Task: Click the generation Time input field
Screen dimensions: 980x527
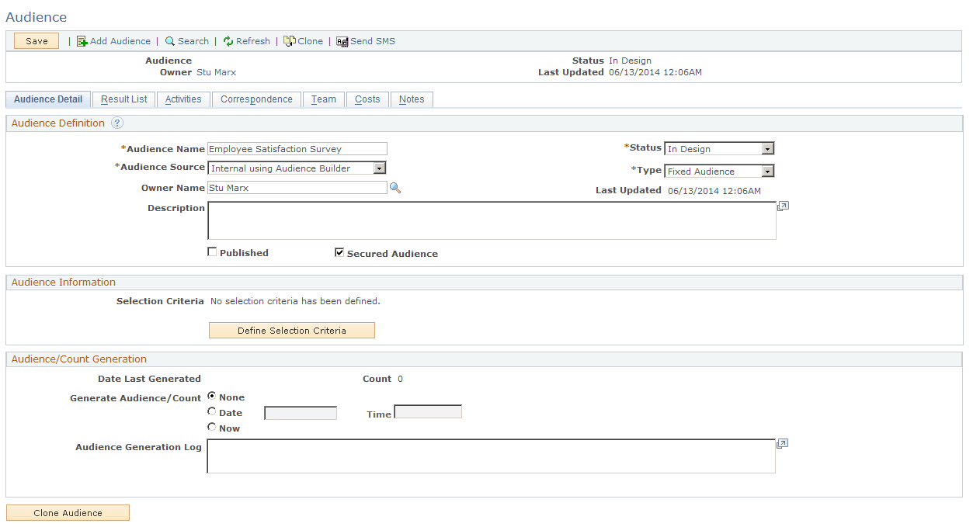Action: pos(428,411)
